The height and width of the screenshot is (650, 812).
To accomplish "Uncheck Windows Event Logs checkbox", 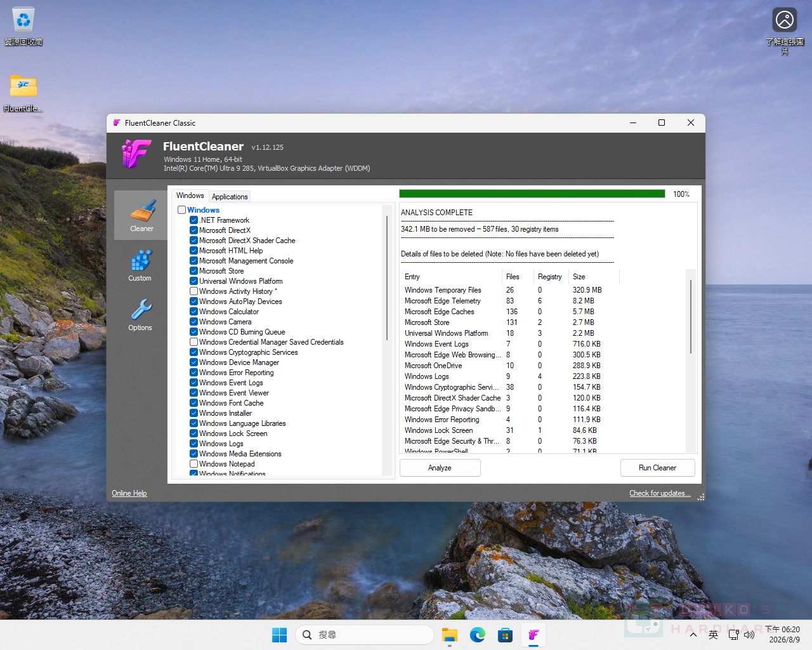I will tap(193, 383).
